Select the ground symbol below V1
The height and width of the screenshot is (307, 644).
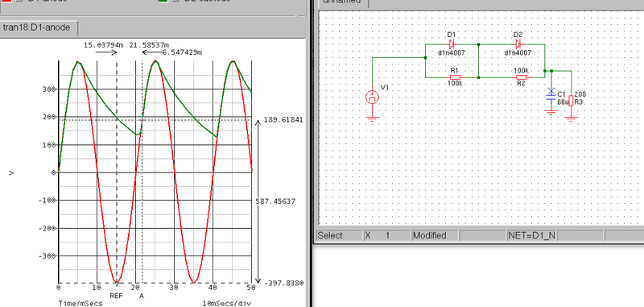click(372, 119)
